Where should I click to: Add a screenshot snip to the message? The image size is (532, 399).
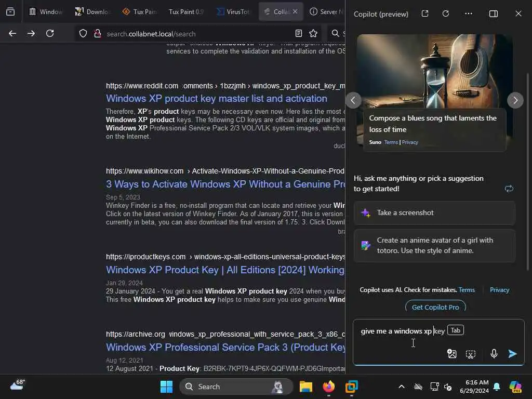point(471,354)
